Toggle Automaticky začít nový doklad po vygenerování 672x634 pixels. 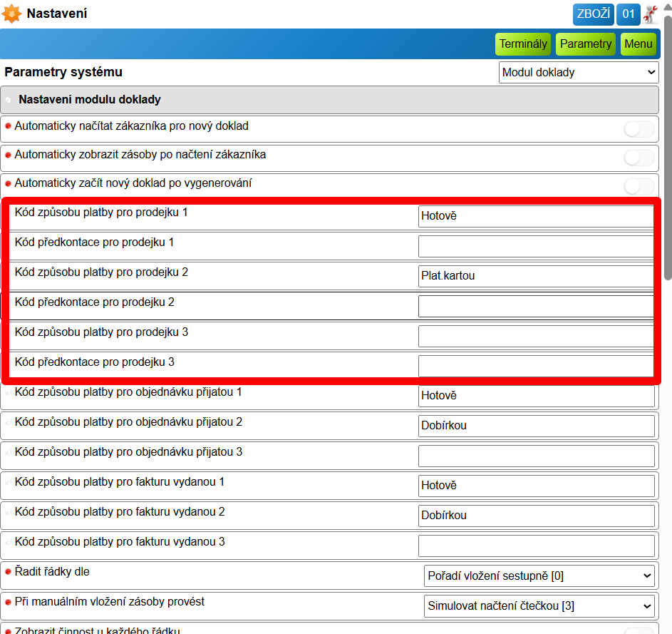(x=639, y=187)
